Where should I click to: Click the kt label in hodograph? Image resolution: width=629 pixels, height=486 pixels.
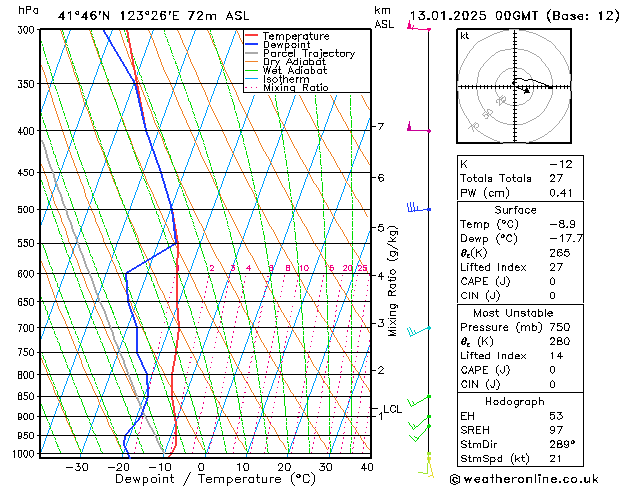coord(465,36)
